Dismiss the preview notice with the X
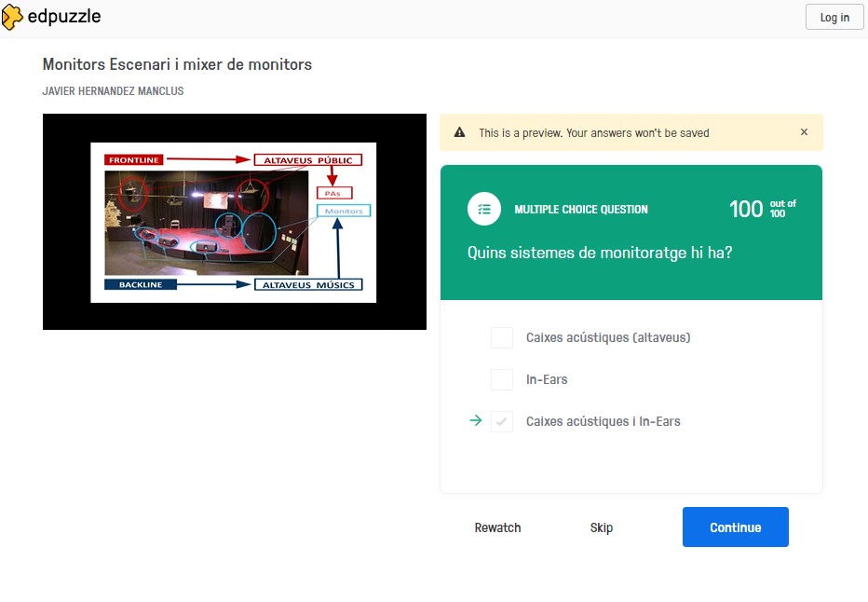Screen dimensions: 868x602 pos(804,132)
